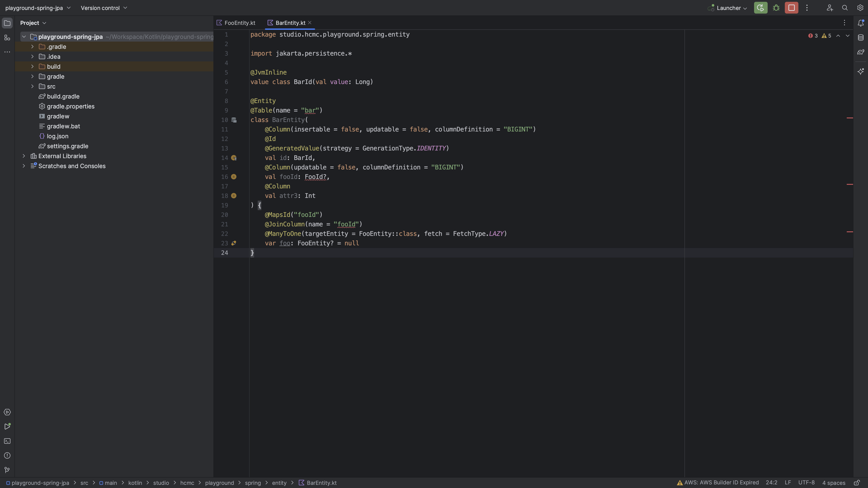
Task: Stop the running Launcher process
Action: tap(791, 8)
